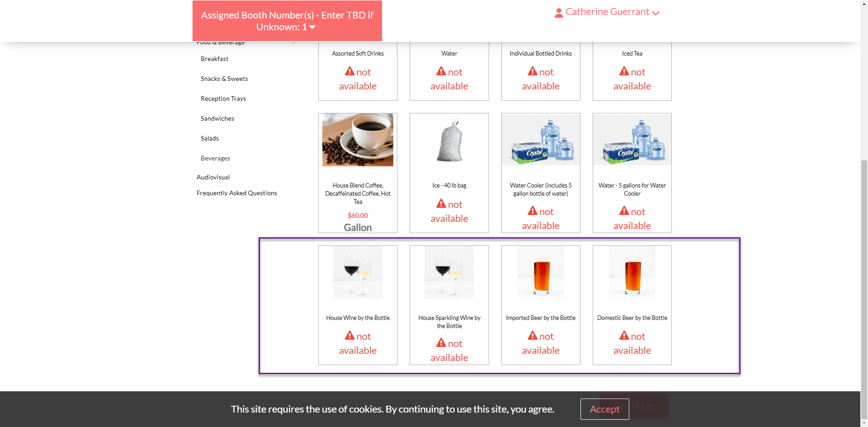Open the Breakfast category
Viewport: 868px width, 427px height.
coord(214,59)
